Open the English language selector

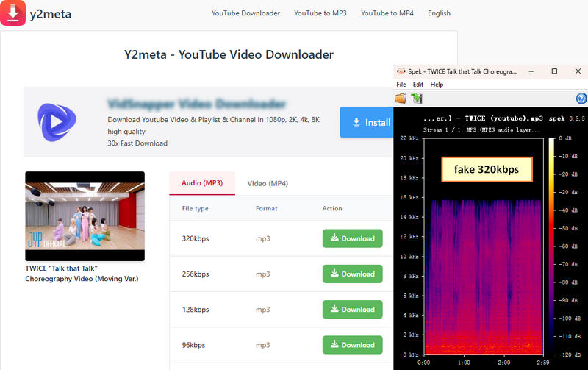pos(439,13)
